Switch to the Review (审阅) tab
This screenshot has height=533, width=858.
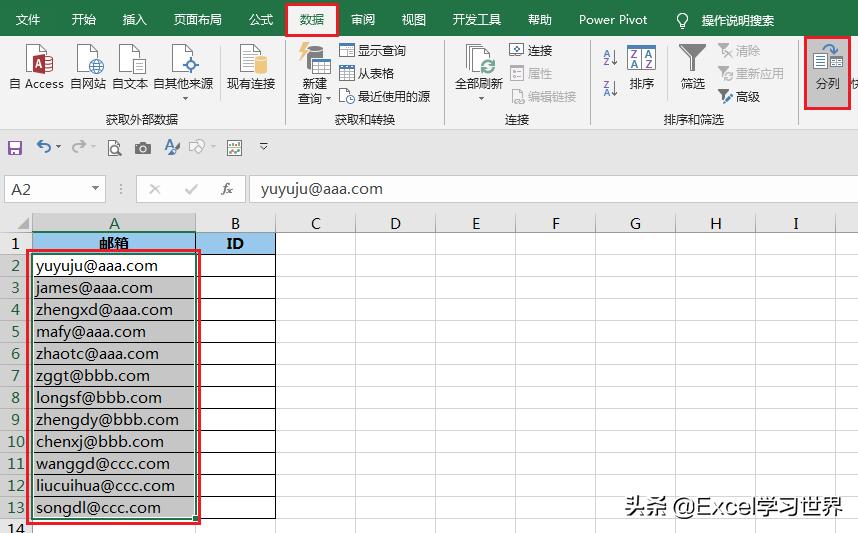(x=363, y=20)
